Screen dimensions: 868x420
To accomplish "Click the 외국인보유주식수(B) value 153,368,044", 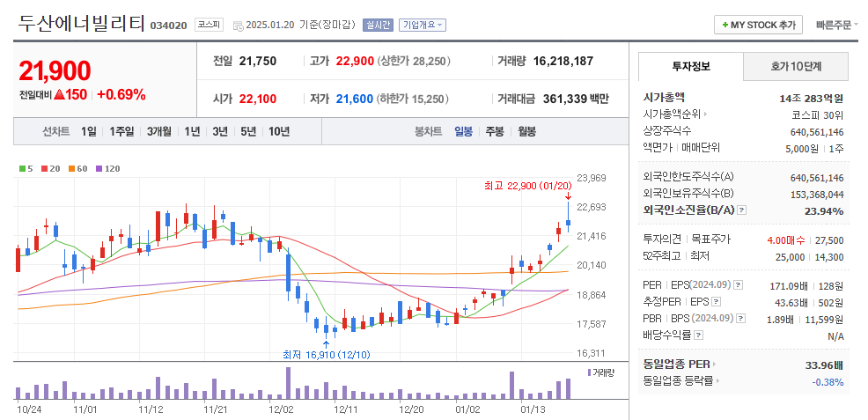I will coord(817,195).
